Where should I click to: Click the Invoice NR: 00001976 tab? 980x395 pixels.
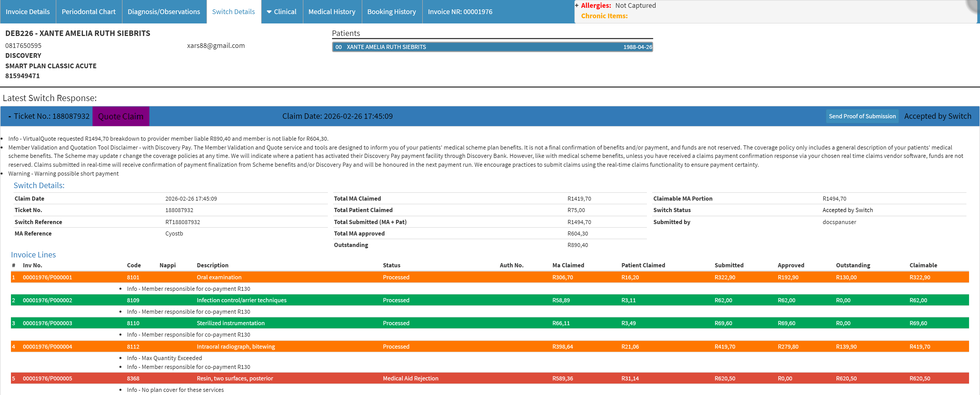(460, 12)
